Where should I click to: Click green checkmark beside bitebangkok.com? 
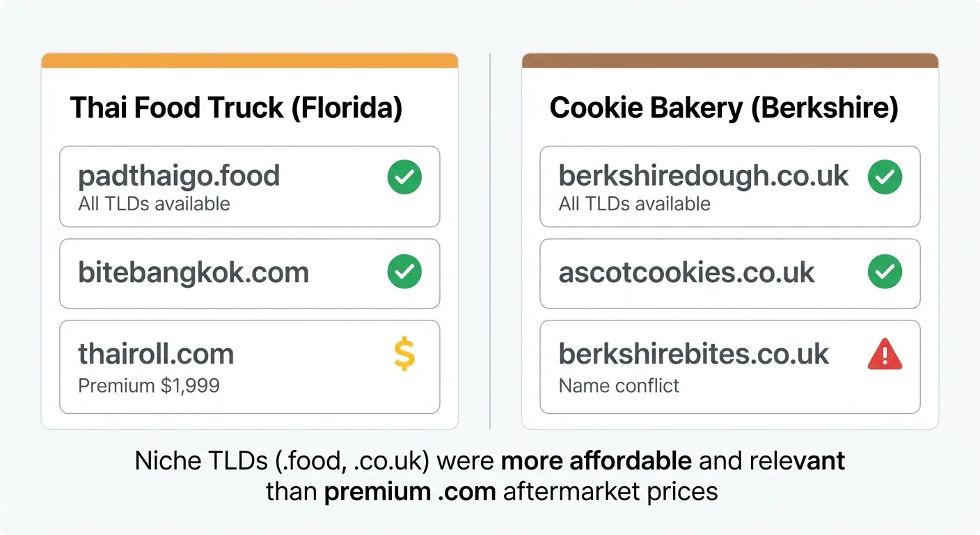click(404, 272)
